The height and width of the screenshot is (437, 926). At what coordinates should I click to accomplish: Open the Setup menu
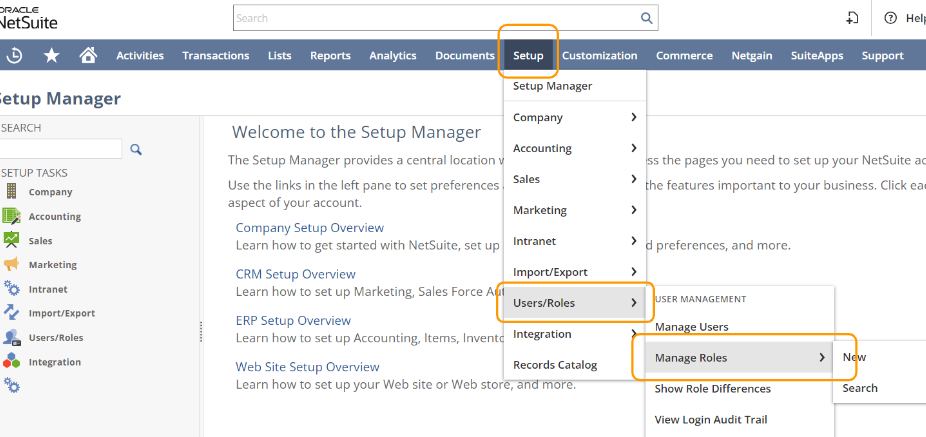(x=528, y=56)
